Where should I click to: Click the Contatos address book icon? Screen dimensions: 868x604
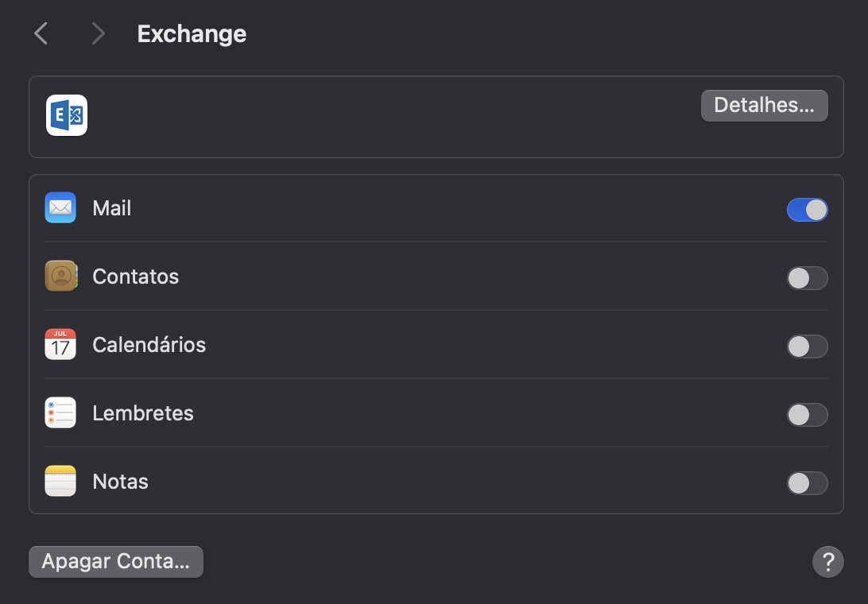click(60, 277)
